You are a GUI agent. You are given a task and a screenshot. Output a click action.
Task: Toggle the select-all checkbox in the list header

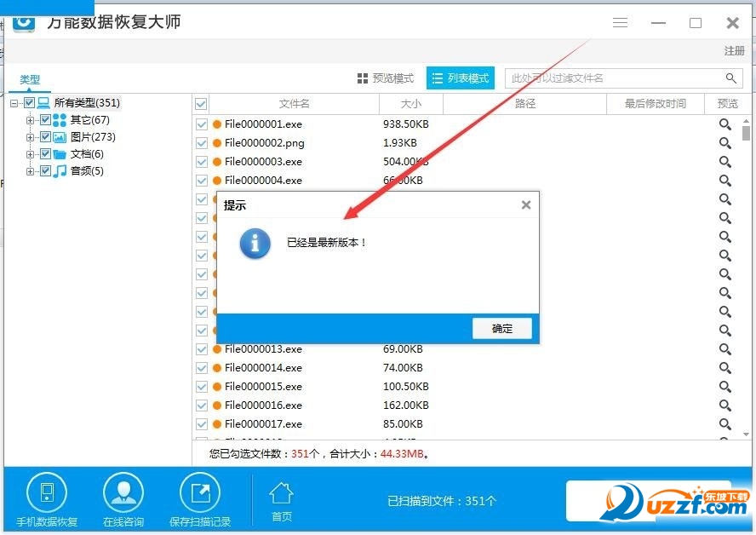tap(201, 102)
